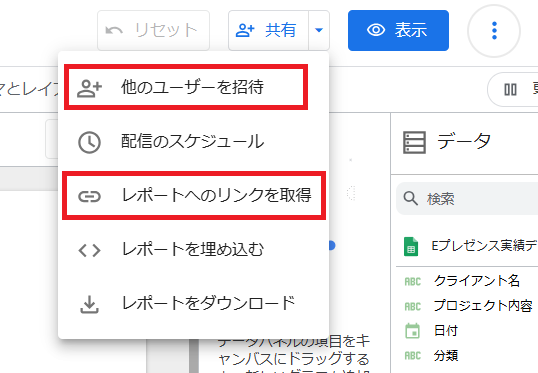Click the データ panel heading

tap(464, 141)
